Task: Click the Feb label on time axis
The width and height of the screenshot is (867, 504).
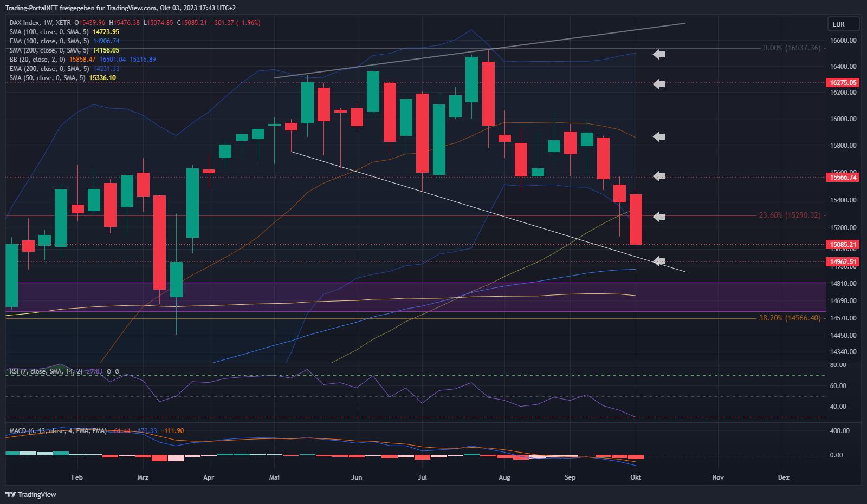Action: point(77,477)
